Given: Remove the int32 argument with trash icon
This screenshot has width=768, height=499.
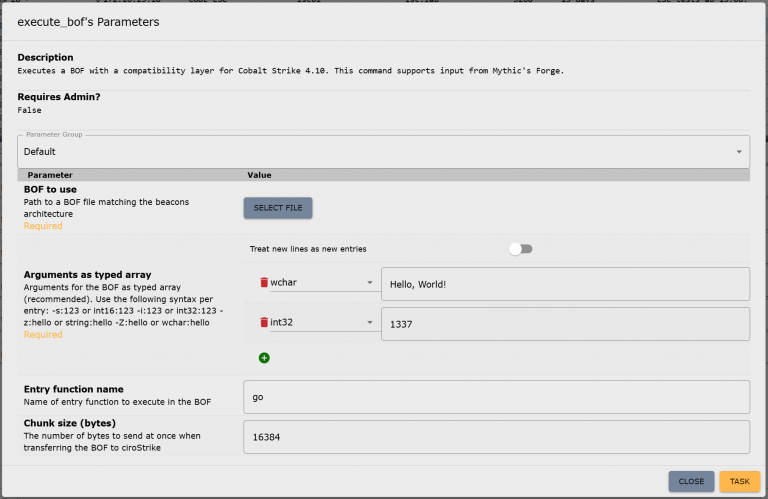Looking at the screenshot, I should pyautogui.click(x=264, y=323).
